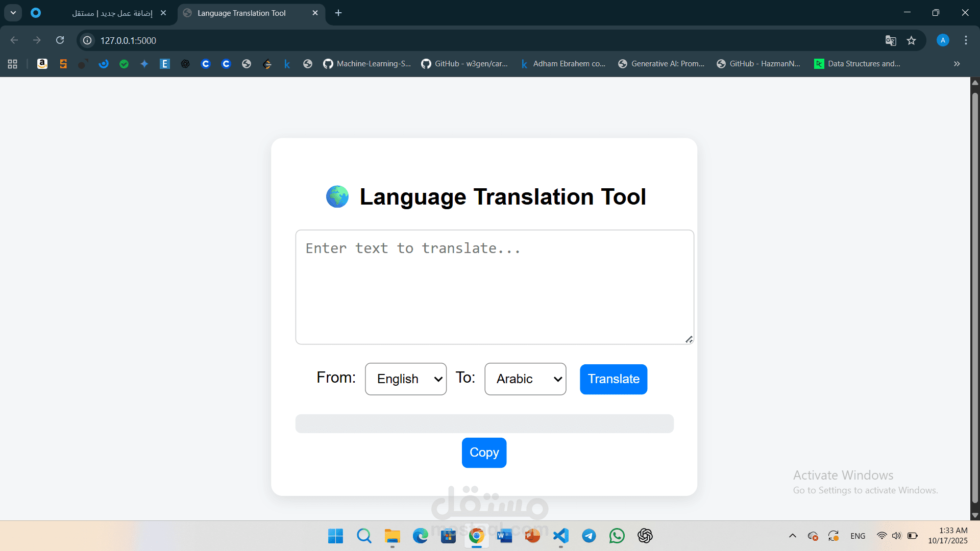Open the To language dropdown showing Arabic
Viewport: 980px width, 551px height.
pos(525,379)
